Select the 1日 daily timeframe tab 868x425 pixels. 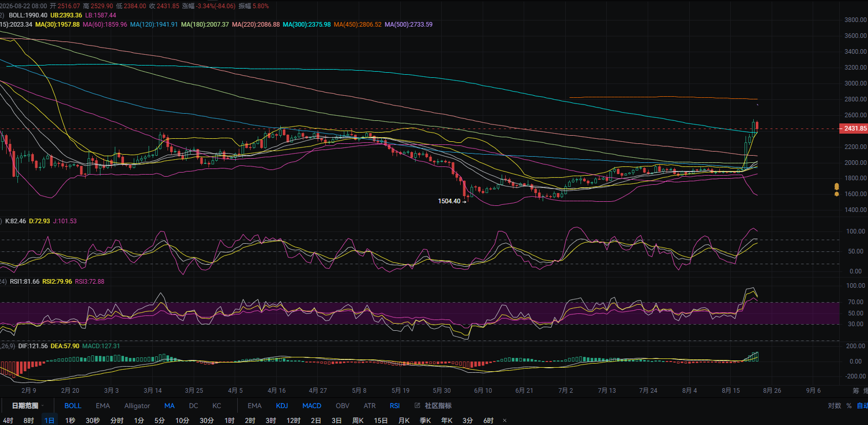(49, 420)
